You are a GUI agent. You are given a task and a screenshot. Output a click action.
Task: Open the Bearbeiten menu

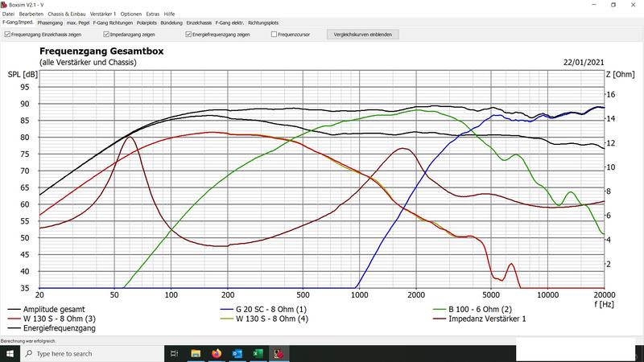click(x=31, y=14)
